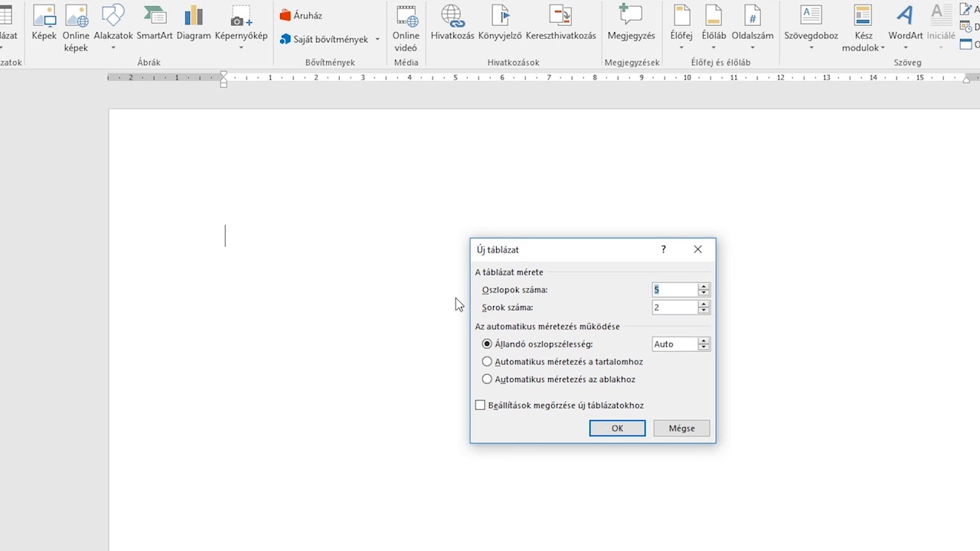Insert a Szövegdoboz text box

811,28
